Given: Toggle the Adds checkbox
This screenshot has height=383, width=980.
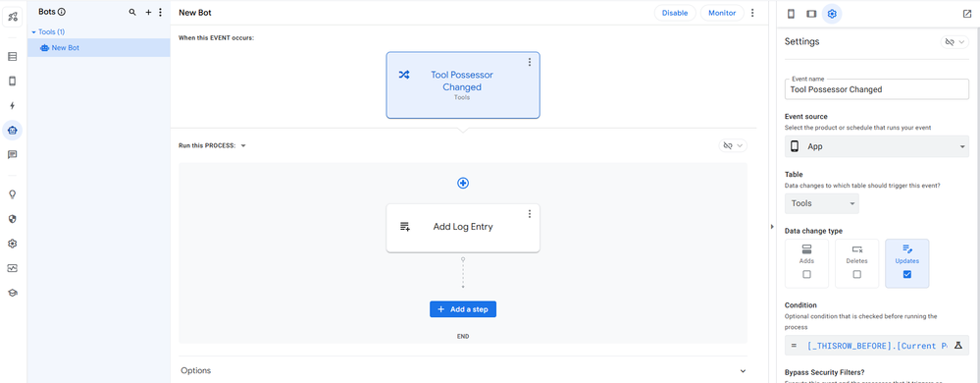Looking at the screenshot, I should 807,274.
